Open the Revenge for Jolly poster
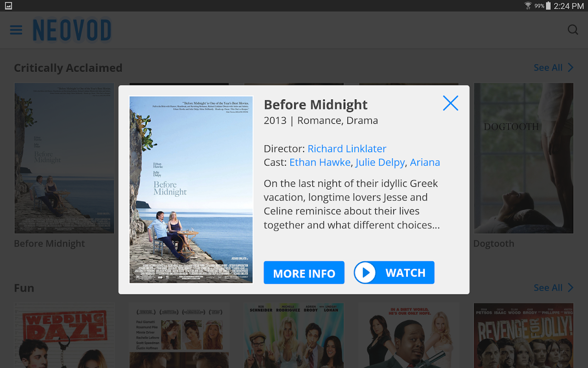 point(524,335)
